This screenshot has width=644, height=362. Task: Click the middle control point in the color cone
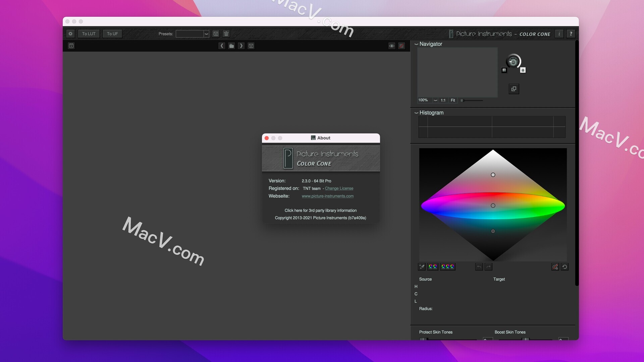tap(493, 206)
